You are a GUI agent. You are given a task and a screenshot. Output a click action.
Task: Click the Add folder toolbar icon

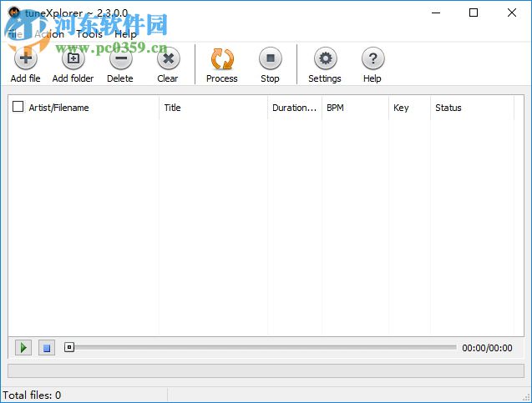(x=73, y=58)
